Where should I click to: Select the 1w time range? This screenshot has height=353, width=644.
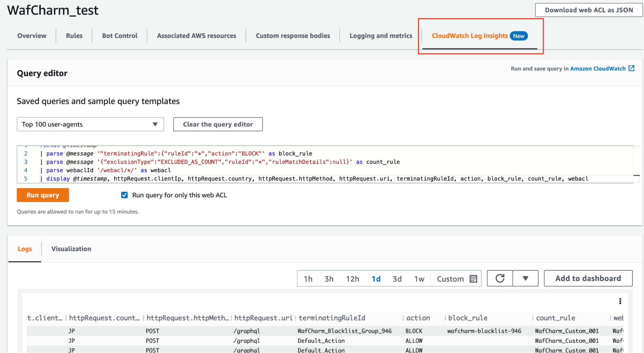tap(419, 279)
